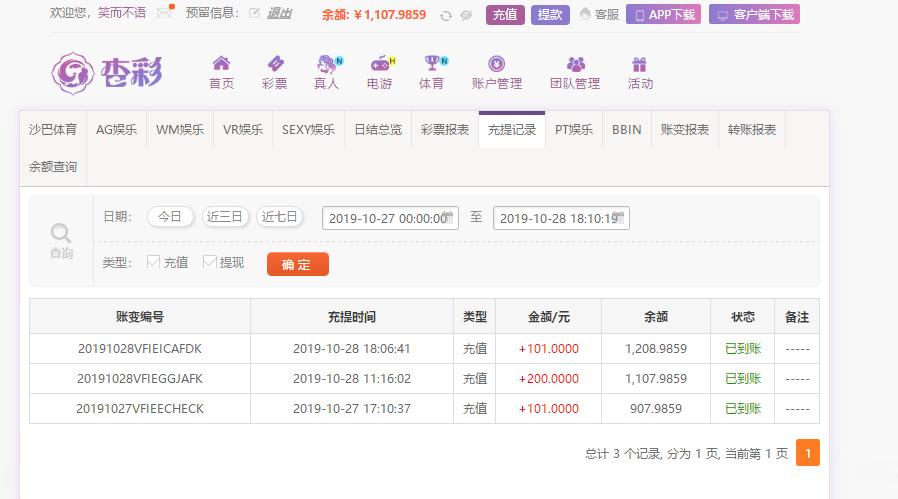The image size is (898, 499).
Task: Switch to VR娱乐 tab
Action: click(243, 130)
